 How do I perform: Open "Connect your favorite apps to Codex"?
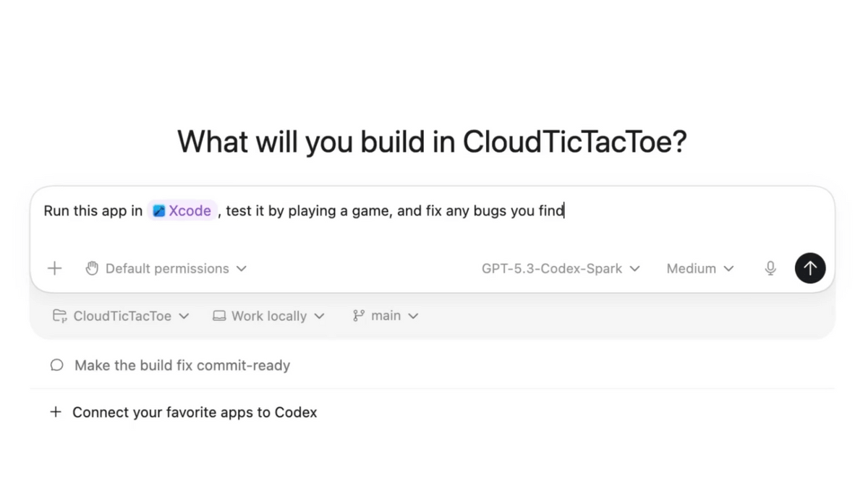[x=195, y=412]
